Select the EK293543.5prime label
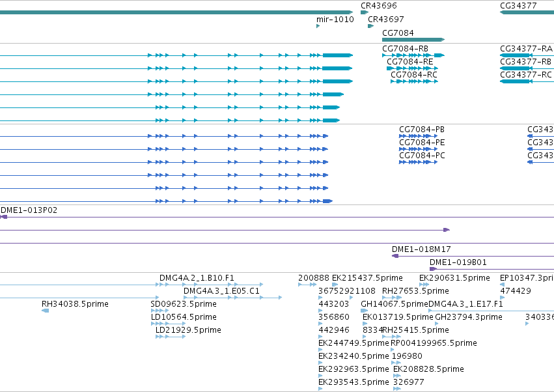The image size is (554, 392). pyautogui.click(x=353, y=382)
